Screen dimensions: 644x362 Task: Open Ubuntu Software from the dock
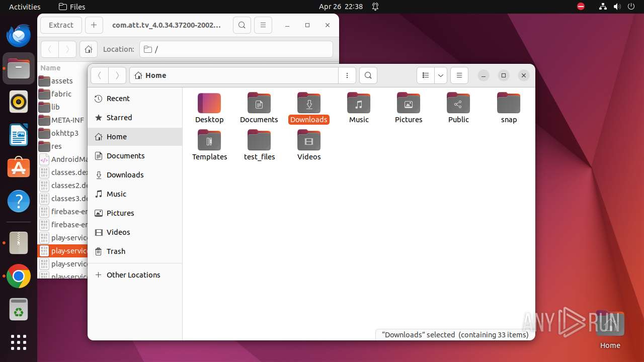19,168
